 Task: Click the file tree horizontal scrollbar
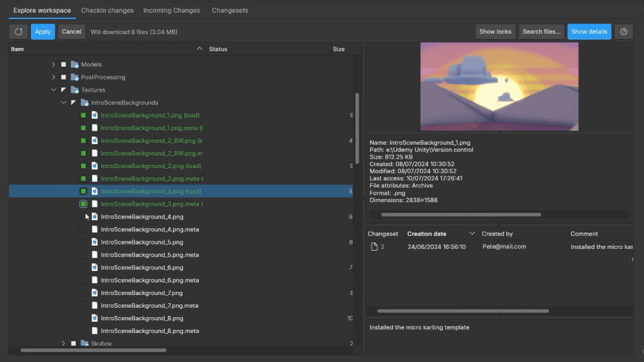pyautogui.click(x=93, y=350)
